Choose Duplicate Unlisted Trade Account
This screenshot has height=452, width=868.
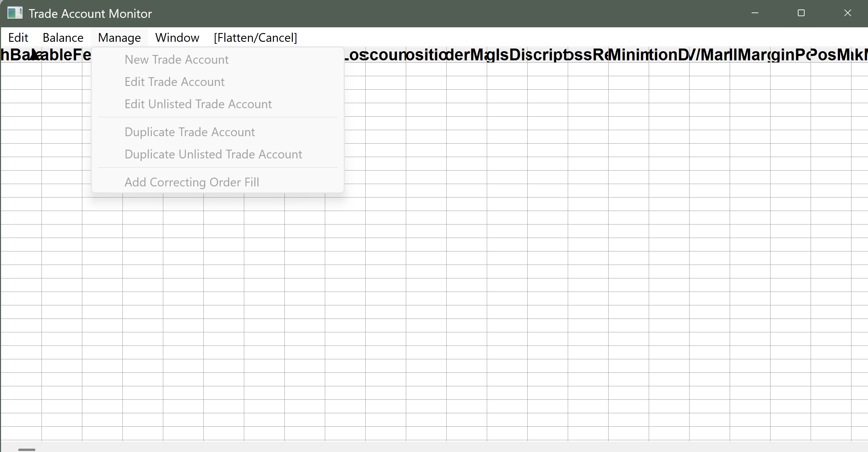tap(213, 154)
